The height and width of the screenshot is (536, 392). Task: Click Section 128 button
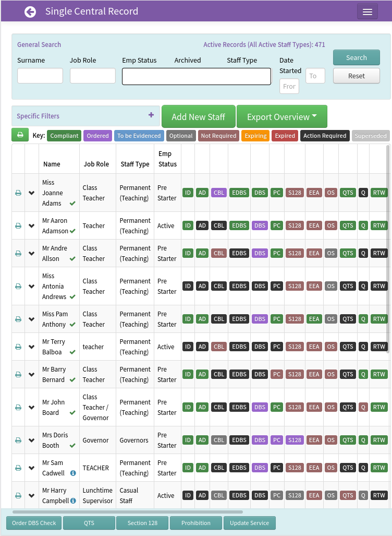(x=142, y=523)
